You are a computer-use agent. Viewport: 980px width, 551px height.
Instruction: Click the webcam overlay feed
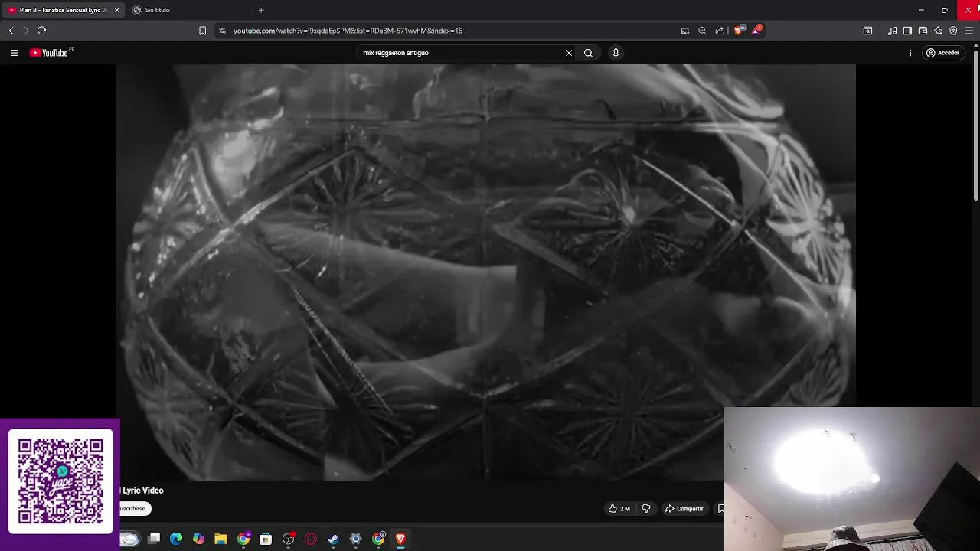point(852,479)
